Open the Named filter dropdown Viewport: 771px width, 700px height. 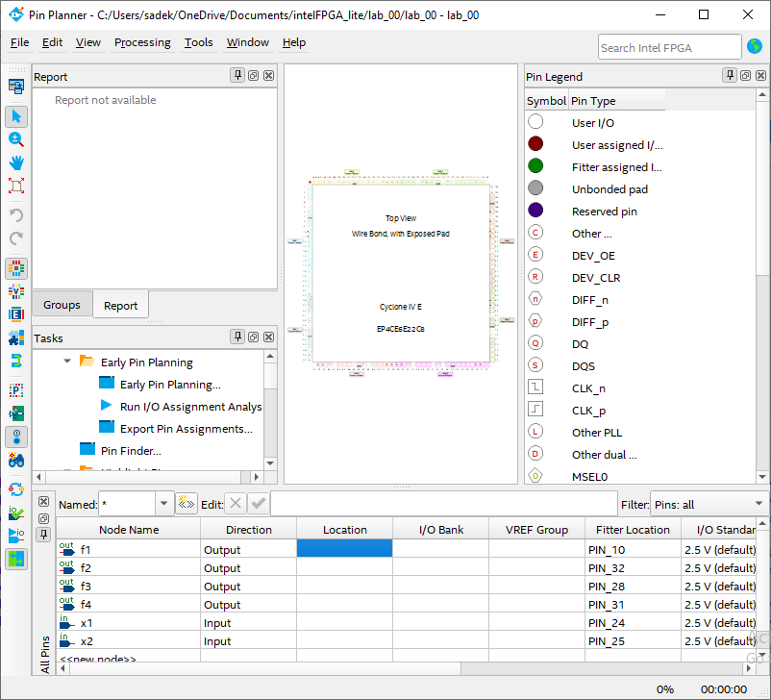[x=163, y=504]
